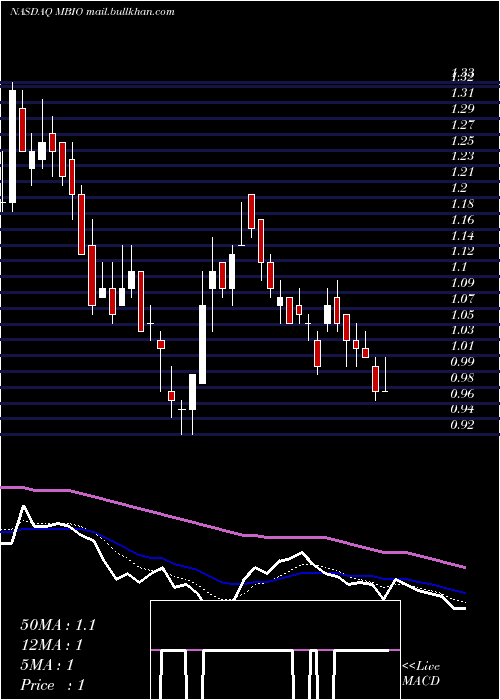500x700 pixels.
Task: Click the 1.25 price level label
Action: click(463, 141)
